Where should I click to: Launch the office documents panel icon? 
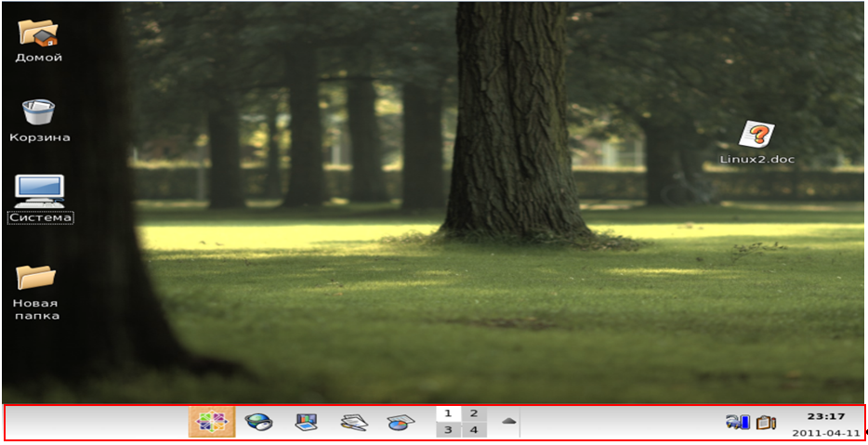point(353,423)
